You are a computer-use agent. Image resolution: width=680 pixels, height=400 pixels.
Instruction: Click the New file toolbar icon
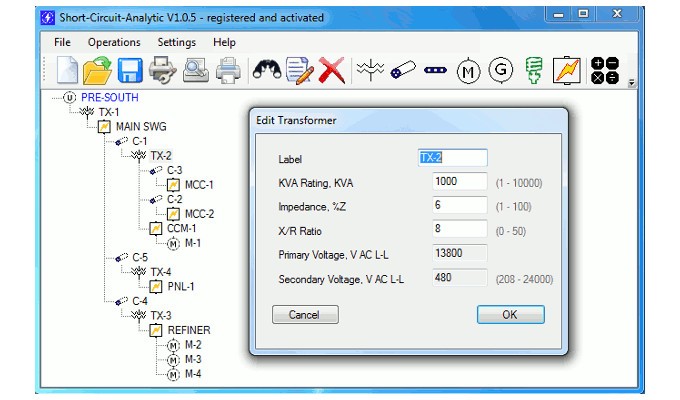[68, 70]
